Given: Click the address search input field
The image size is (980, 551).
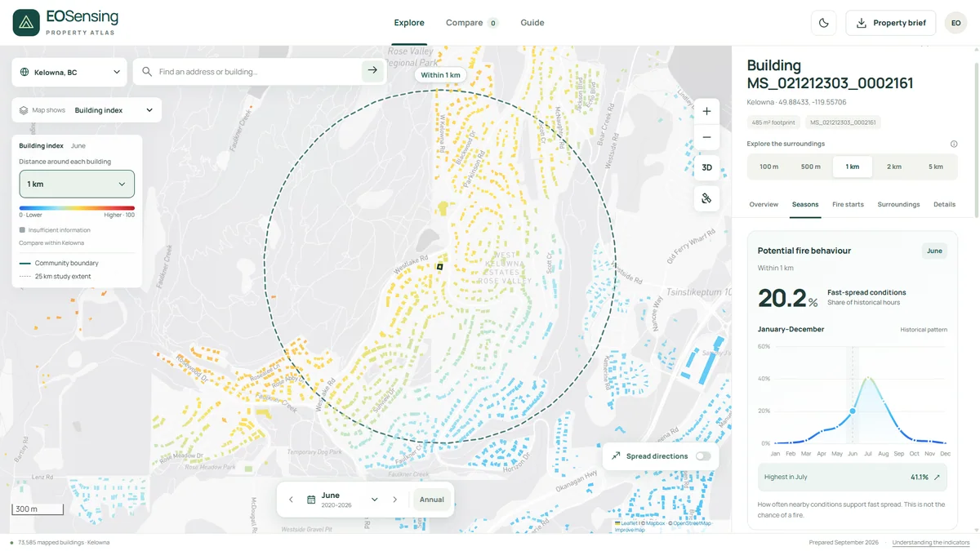Looking at the screenshot, I should coord(257,72).
